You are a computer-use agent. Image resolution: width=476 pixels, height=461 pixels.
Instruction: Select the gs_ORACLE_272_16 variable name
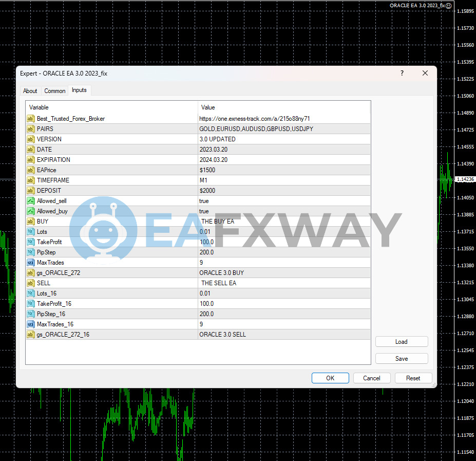tap(63, 335)
